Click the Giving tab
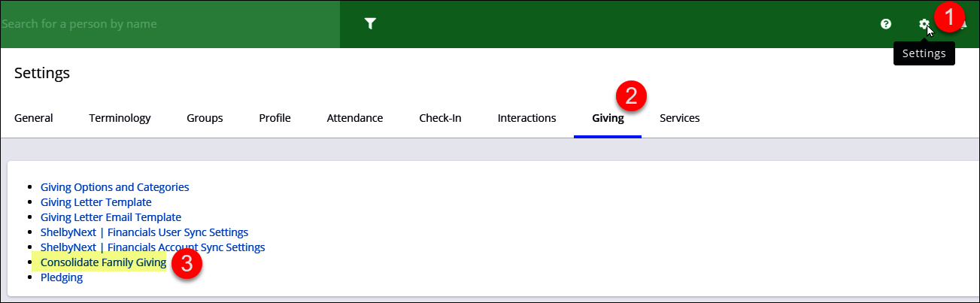The width and height of the screenshot is (980, 303). tap(607, 118)
